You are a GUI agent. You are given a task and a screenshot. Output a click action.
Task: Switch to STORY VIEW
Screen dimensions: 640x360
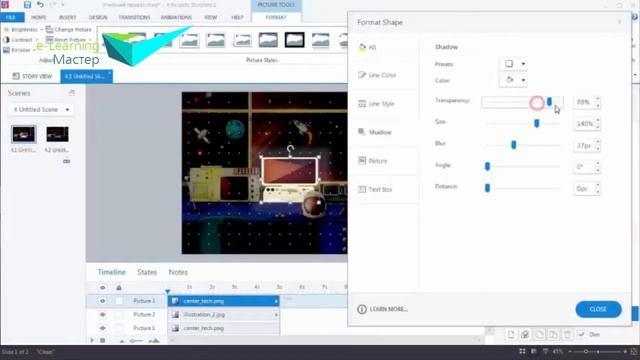click(32, 76)
